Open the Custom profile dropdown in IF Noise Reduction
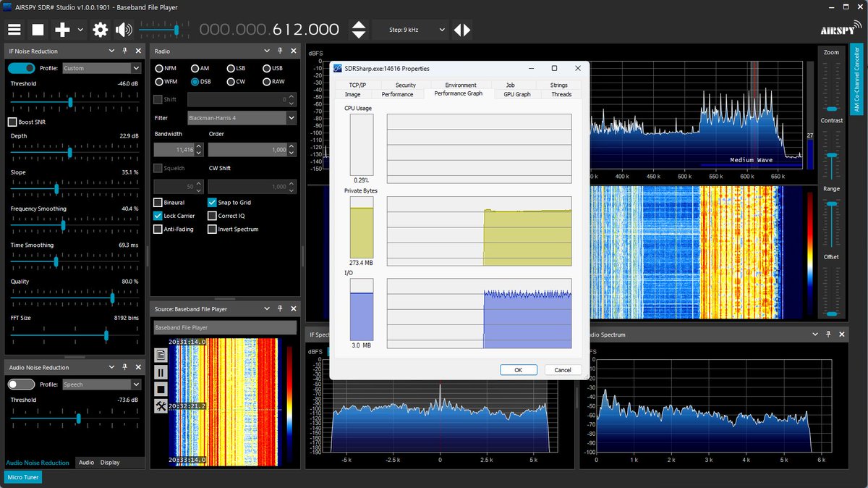Viewport: 868px width, 488px height. click(x=101, y=67)
